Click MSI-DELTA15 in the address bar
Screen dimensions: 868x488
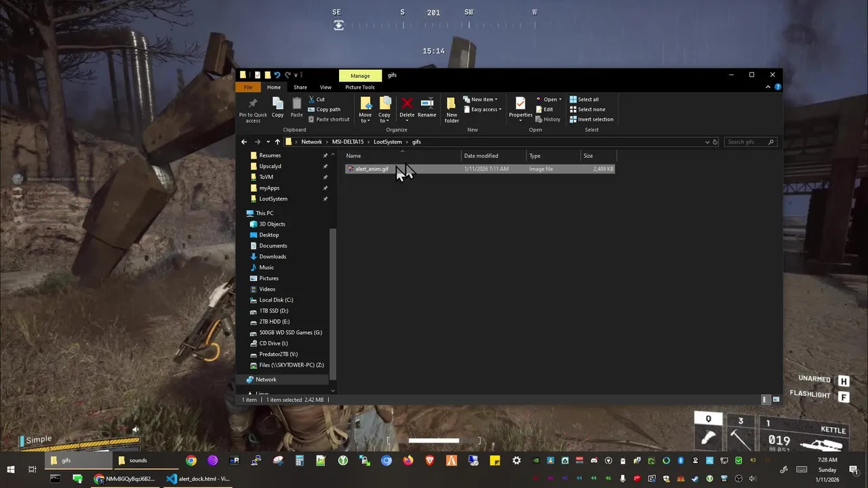(348, 142)
